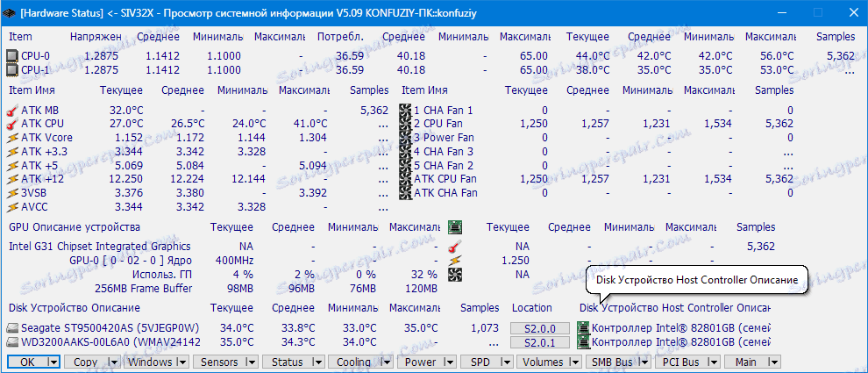Click the ATK +5 voltage icon
Image resolution: width=868 pixels, height=373 pixels.
[11, 165]
